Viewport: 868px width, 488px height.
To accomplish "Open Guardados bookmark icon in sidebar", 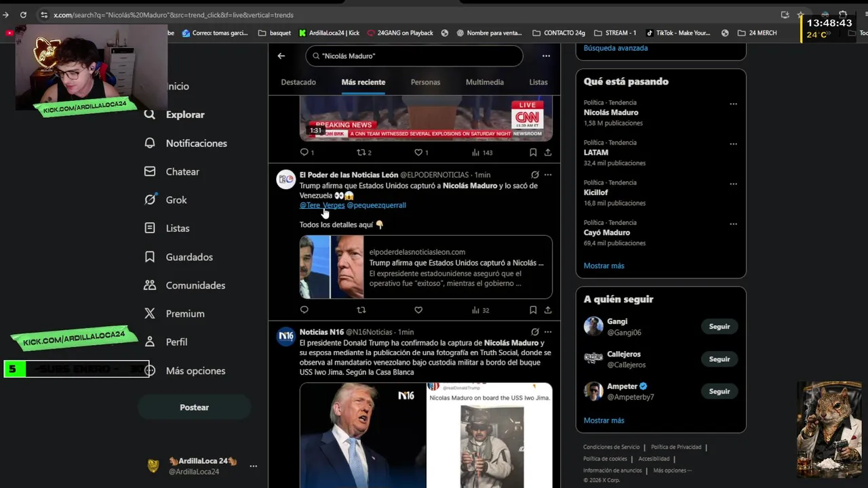I will click(x=150, y=257).
